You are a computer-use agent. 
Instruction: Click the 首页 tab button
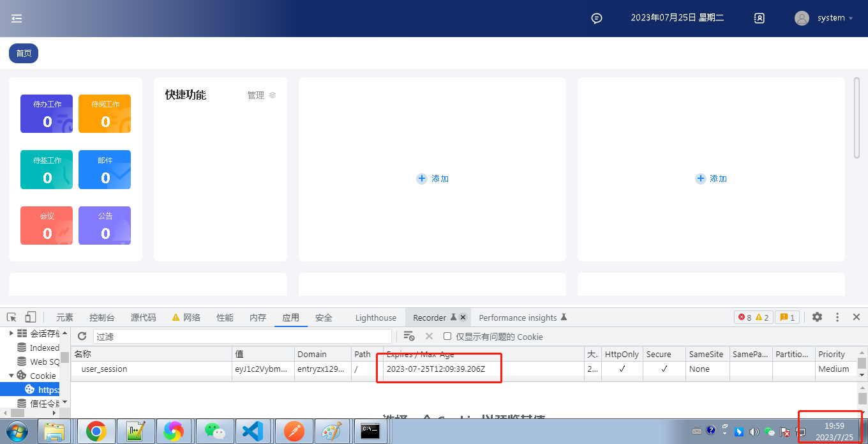(24, 54)
